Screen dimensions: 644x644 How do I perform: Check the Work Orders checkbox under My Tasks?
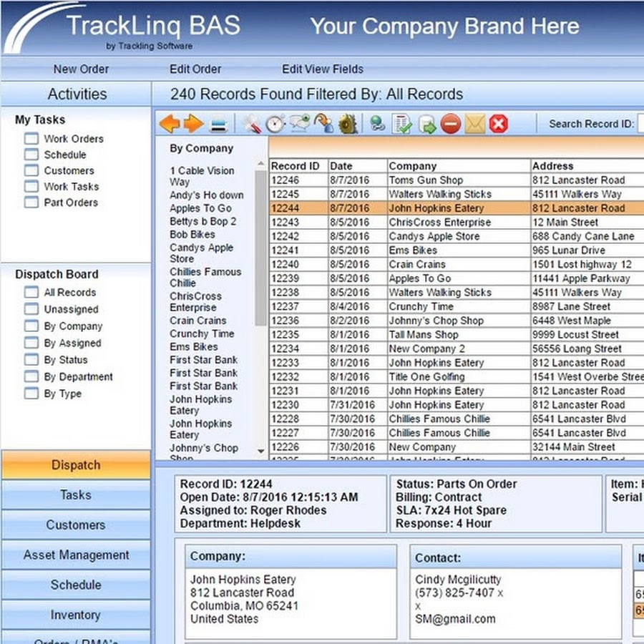(31, 138)
